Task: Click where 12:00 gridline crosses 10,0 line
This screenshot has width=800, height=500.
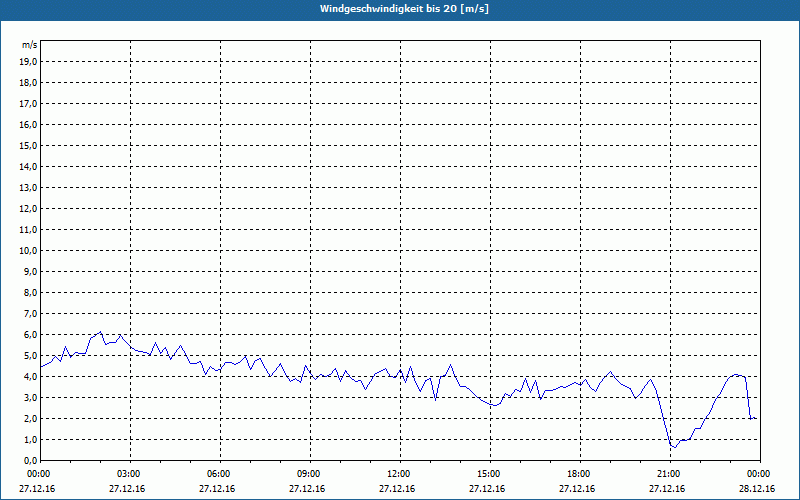Action: point(400,250)
